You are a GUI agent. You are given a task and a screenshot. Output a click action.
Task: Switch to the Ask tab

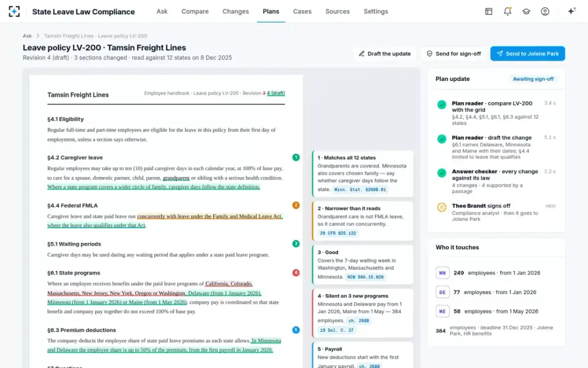[x=162, y=11]
